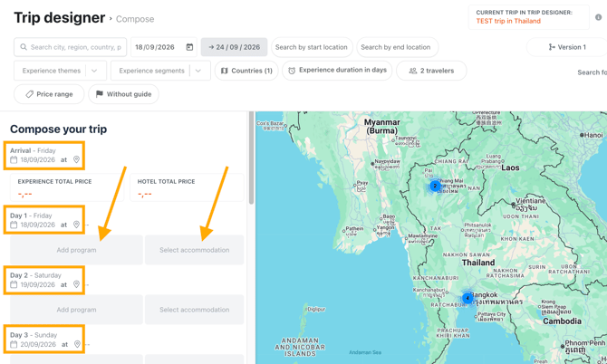Click the location pin for Day 2
This screenshot has height=364, width=607.
click(x=76, y=284)
